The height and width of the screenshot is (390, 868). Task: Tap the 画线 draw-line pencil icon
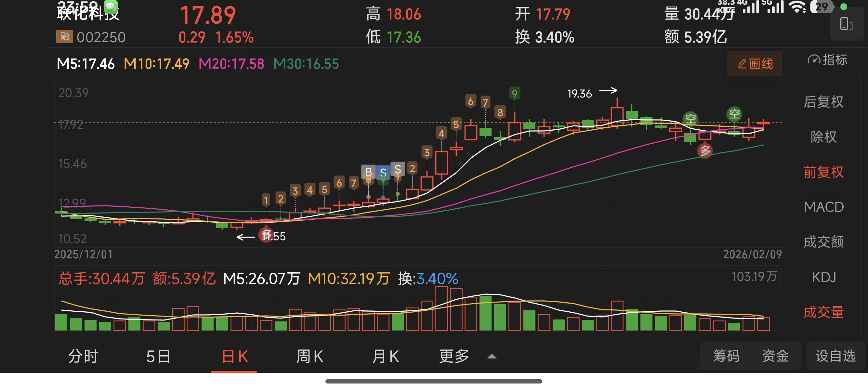[742, 64]
